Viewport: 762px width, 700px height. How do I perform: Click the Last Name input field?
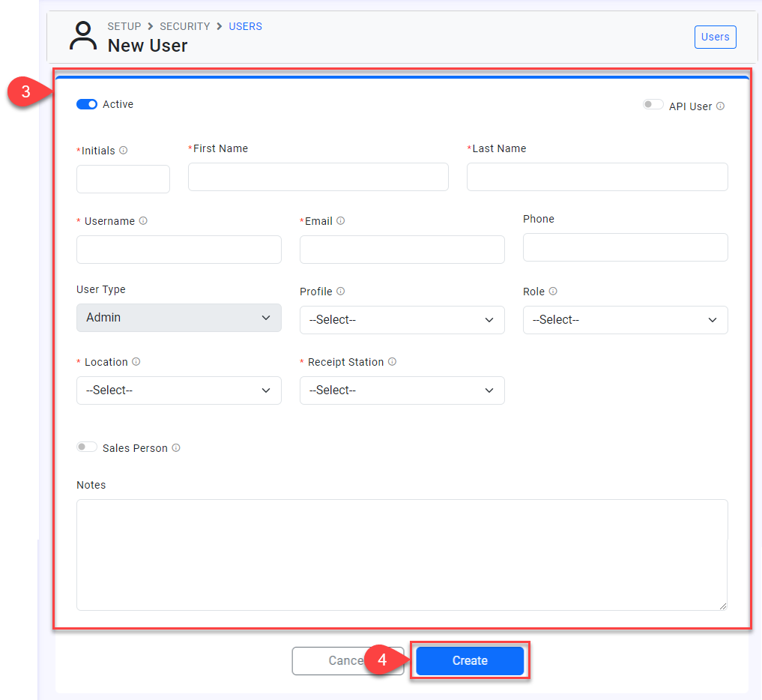click(x=597, y=177)
